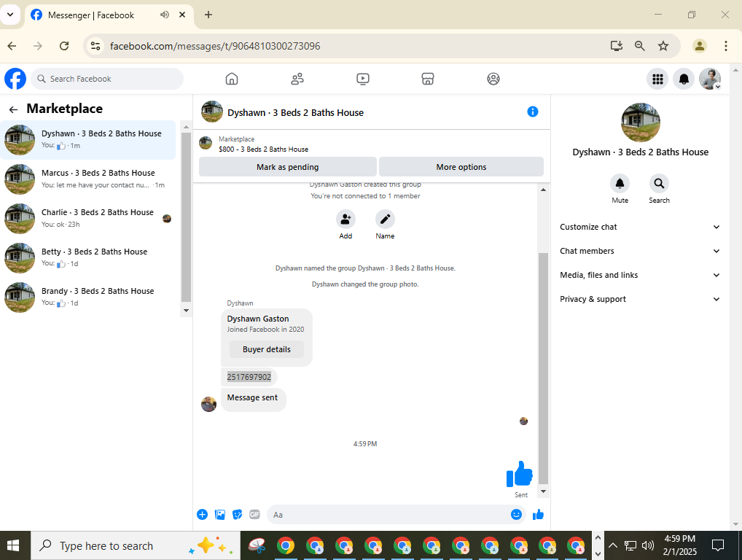
Task: Attach a photo with image icon
Action: (x=219, y=515)
